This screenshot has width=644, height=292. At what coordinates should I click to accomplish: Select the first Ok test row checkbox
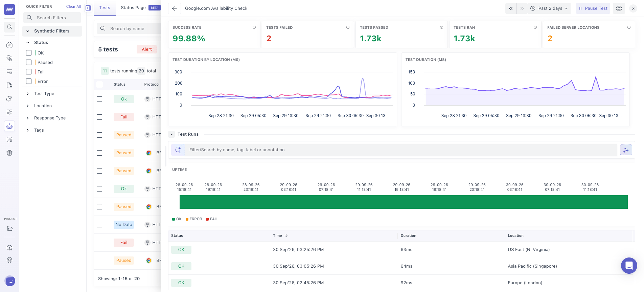click(99, 99)
